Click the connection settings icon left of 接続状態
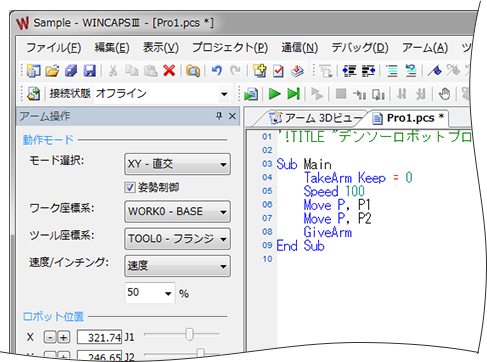487x362 pixels. point(33,94)
